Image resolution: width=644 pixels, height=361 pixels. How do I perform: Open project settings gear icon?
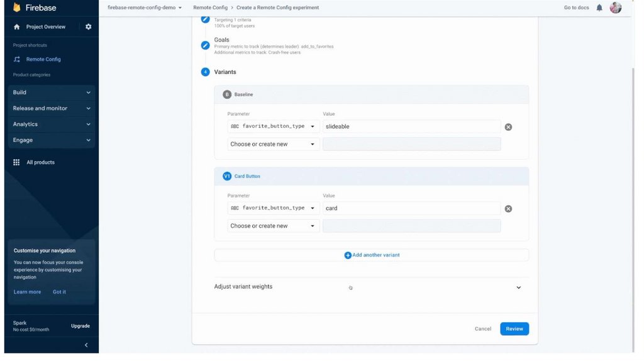click(x=88, y=27)
